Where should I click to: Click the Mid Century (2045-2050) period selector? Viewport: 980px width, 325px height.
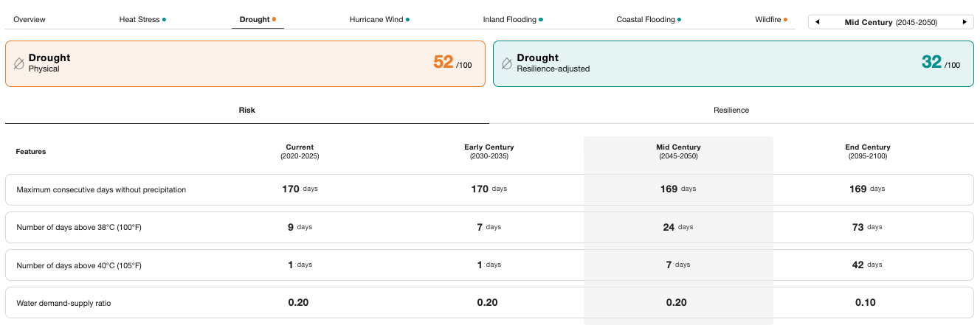(891, 22)
